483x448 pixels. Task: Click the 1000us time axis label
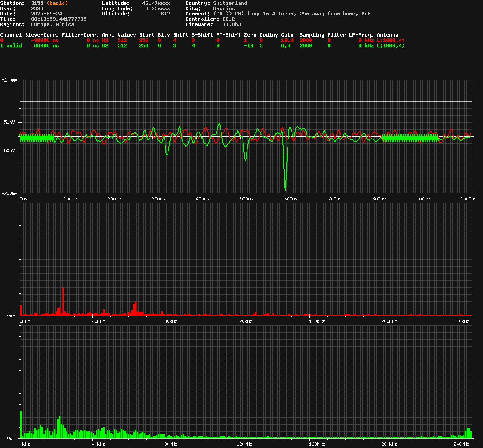click(x=468, y=199)
